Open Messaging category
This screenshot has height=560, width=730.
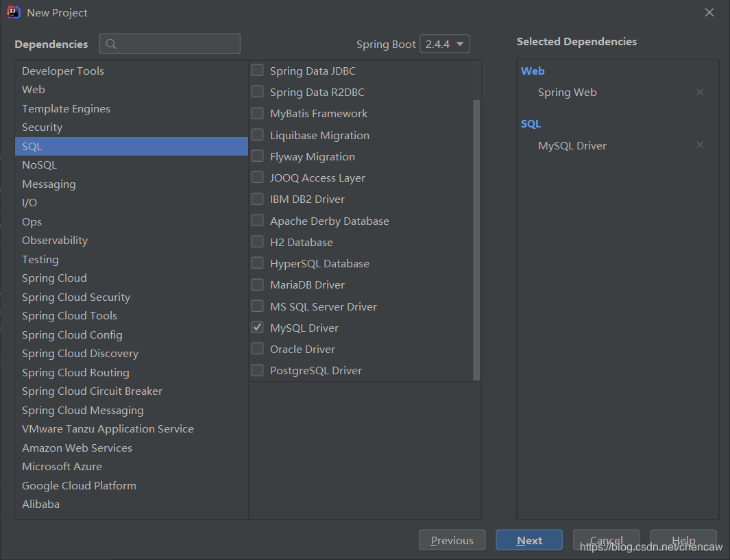[x=132, y=184]
